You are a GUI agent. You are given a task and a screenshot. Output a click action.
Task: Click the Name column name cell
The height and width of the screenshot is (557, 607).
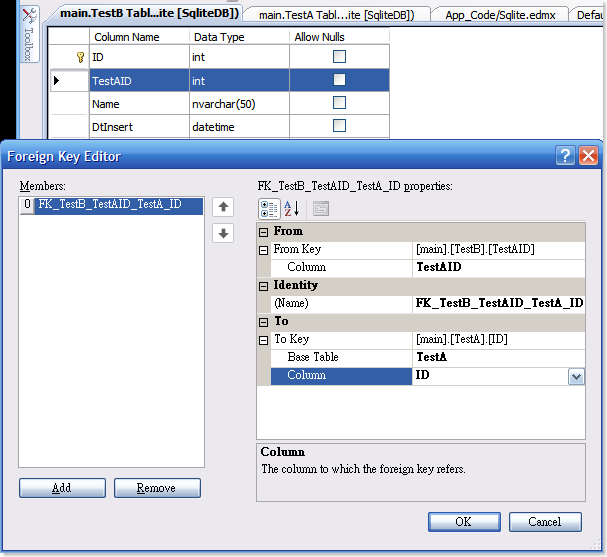click(x=139, y=104)
